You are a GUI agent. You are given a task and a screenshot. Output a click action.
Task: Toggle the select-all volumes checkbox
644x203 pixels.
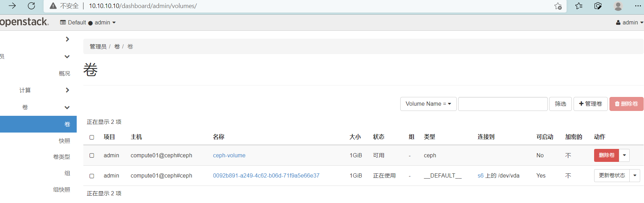pos(92,137)
